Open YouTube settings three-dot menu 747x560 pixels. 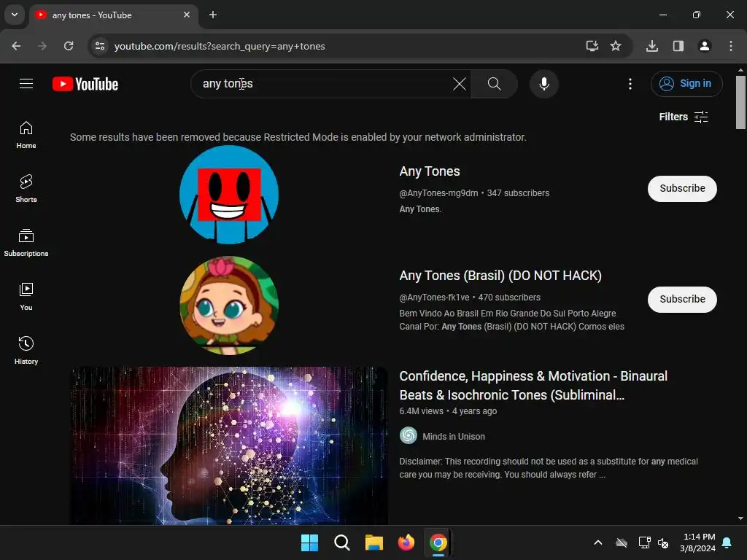pyautogui.click(x=630, y=84)
